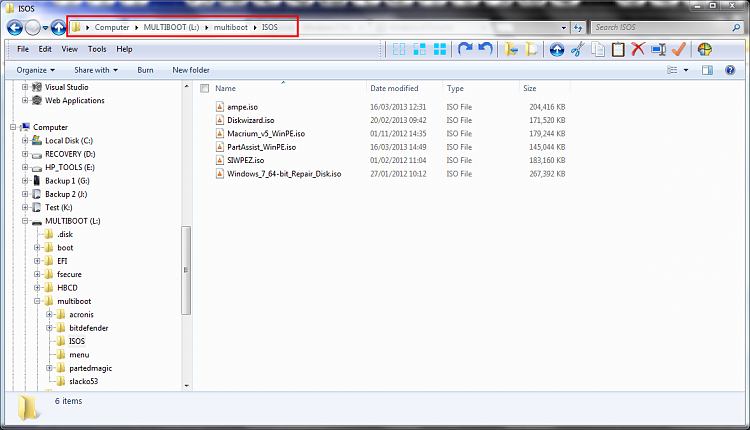Click the Move To folder icon
The image size is (750, 430).
(511, 49)
